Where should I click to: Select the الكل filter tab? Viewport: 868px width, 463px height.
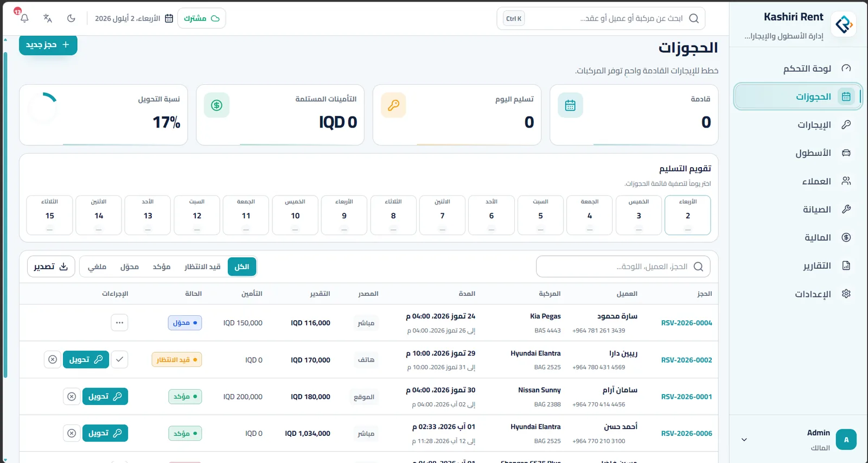242,267
